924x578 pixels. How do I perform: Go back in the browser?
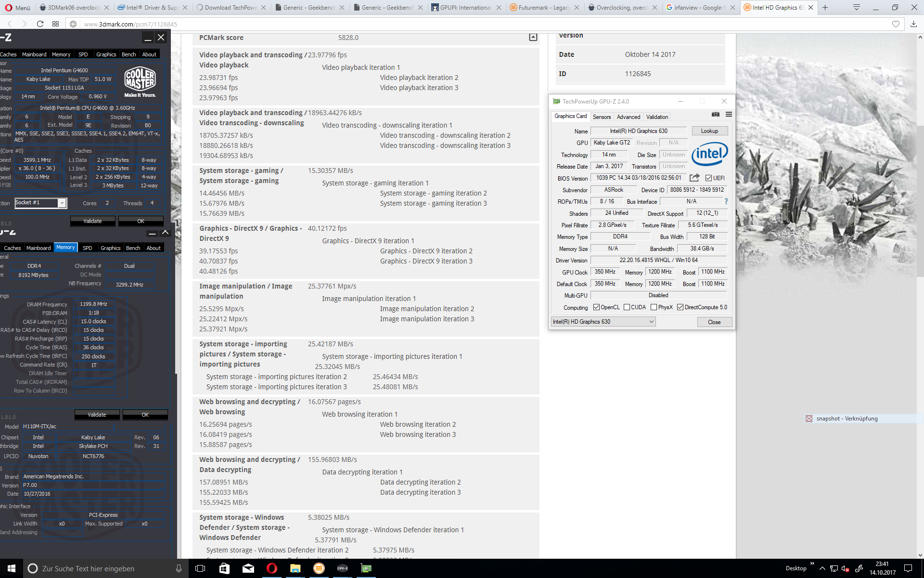click(x=10, y=24)
